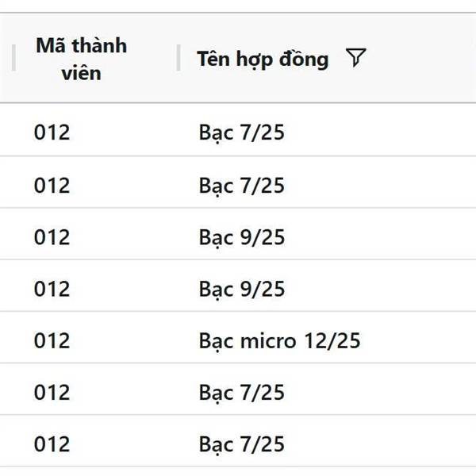
Task: Select the second Bạc 7/25 contract cell
Action: (242, 186)
